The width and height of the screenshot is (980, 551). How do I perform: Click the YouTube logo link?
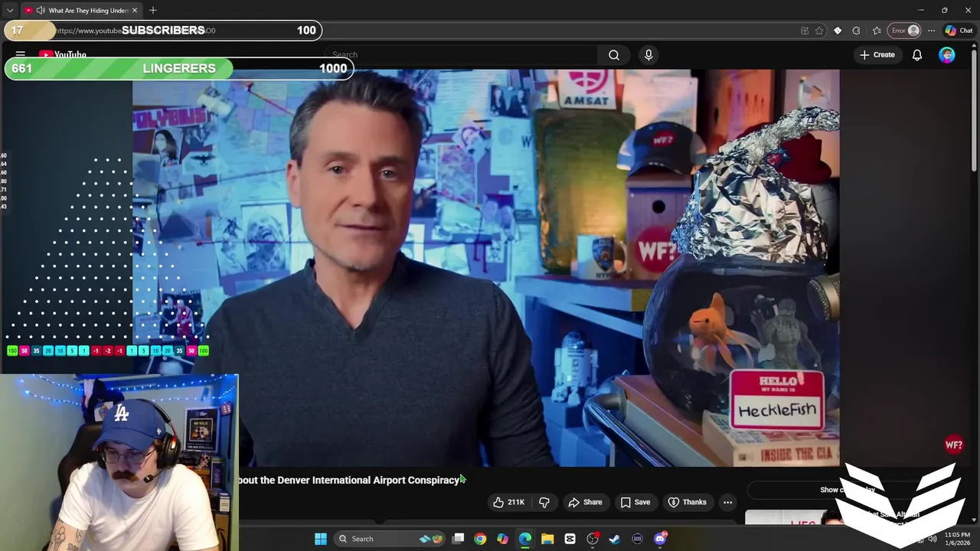63,55
